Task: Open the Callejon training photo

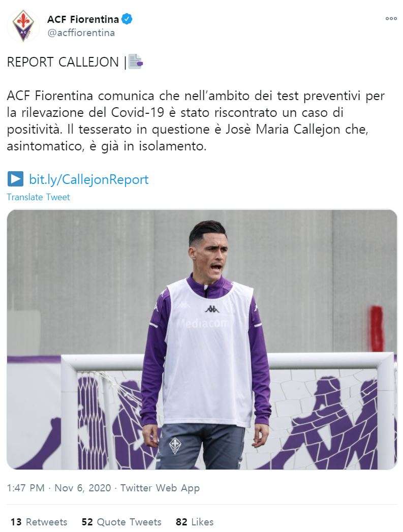Action: [202, 339]
